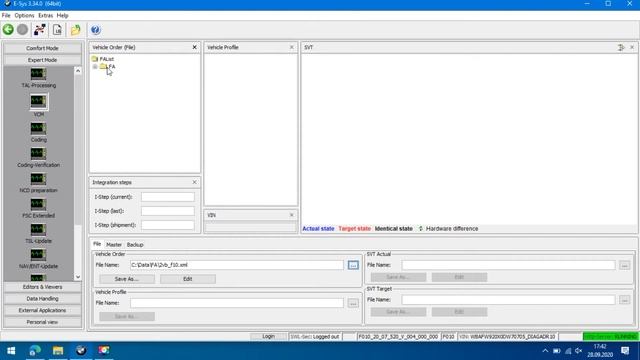640x360 pixels.
Task: Open the Options menu
Action: (x=24, y=16)
